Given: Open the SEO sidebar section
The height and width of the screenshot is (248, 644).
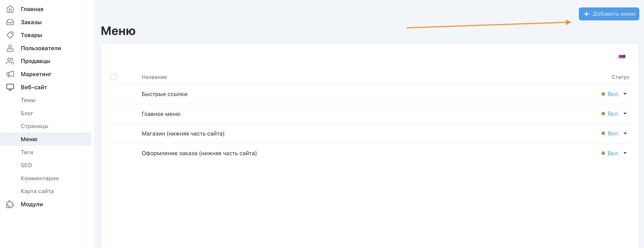Looking at the screenshot, I should [x=26, y=165].
